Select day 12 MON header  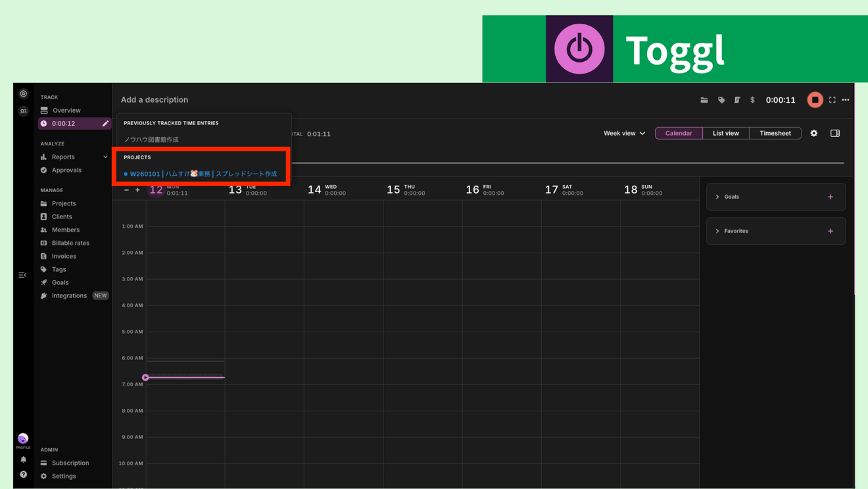(x=168, y=190)
